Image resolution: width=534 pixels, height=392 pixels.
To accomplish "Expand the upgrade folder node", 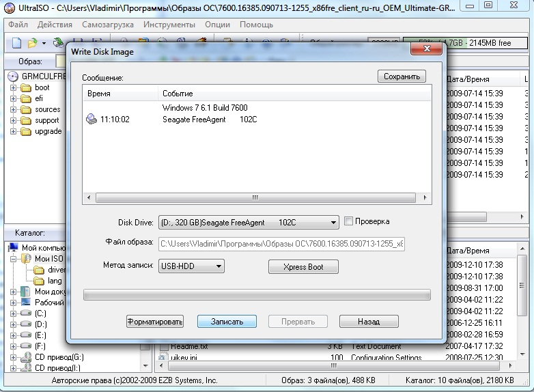I will pyautogui.click(x=13, y=131).
